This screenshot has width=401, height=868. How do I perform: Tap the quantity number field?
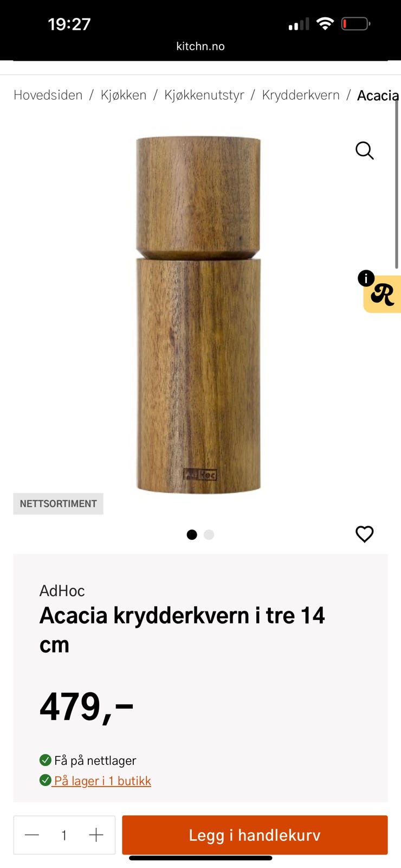pos(64,835)
